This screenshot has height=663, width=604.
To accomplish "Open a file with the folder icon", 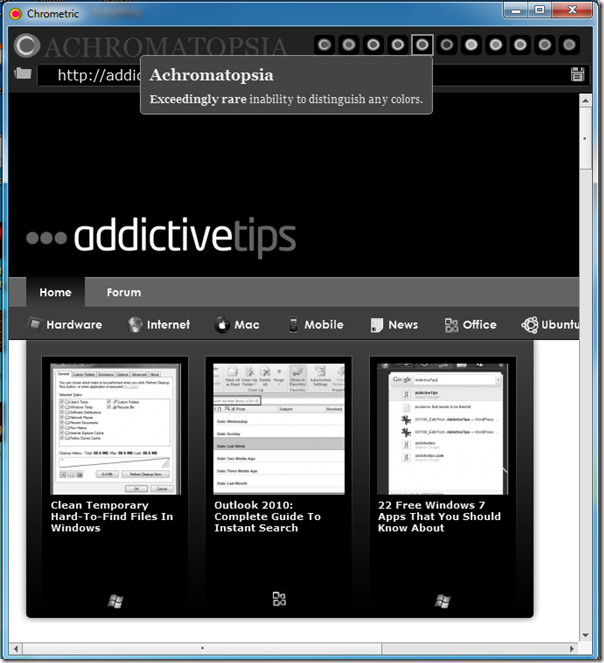I will click(23, 73).
